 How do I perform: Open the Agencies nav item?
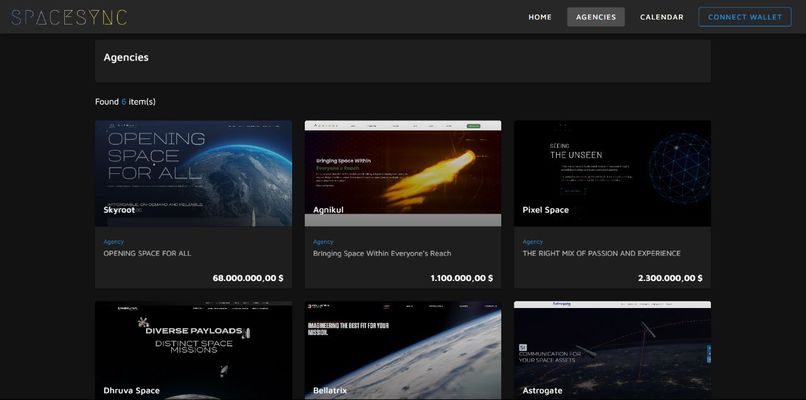tap(596, 17)
